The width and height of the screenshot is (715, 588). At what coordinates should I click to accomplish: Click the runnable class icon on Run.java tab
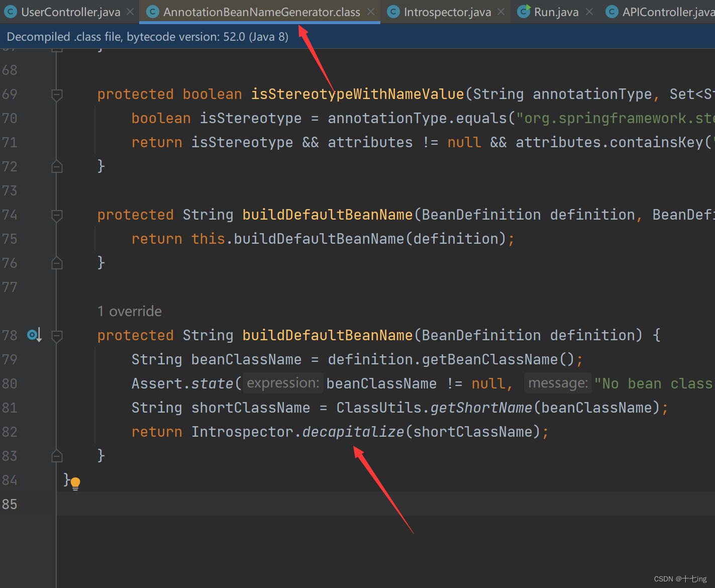click(524, 11)
